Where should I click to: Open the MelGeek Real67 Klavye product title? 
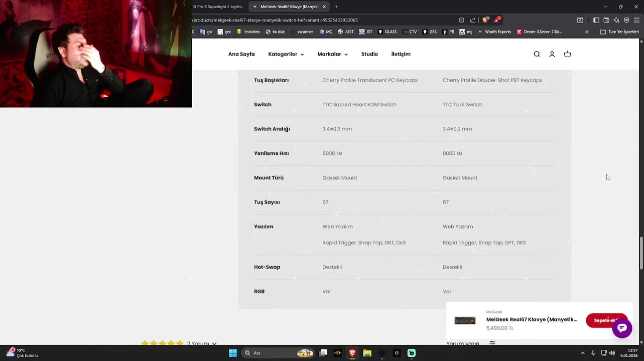click(532, 319)
